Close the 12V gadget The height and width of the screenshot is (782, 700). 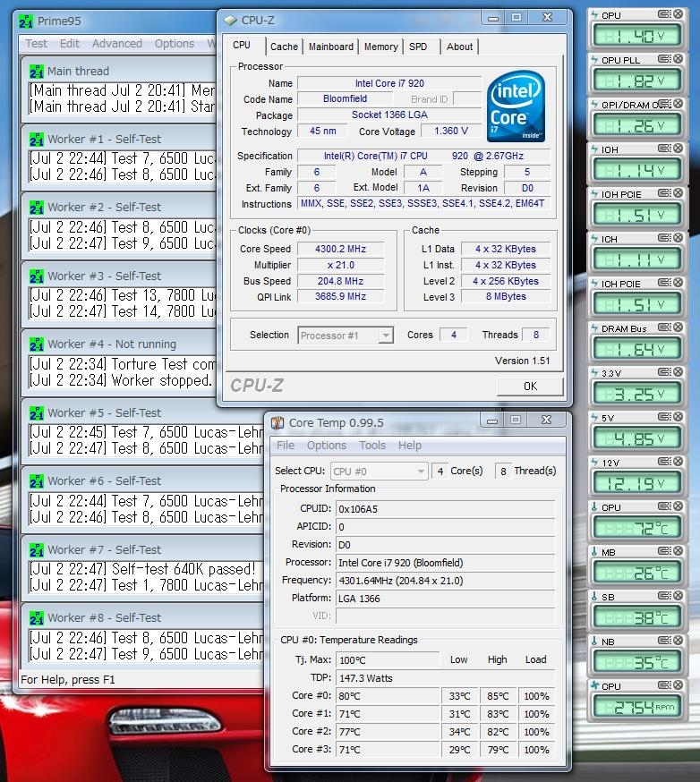(678, 461)
